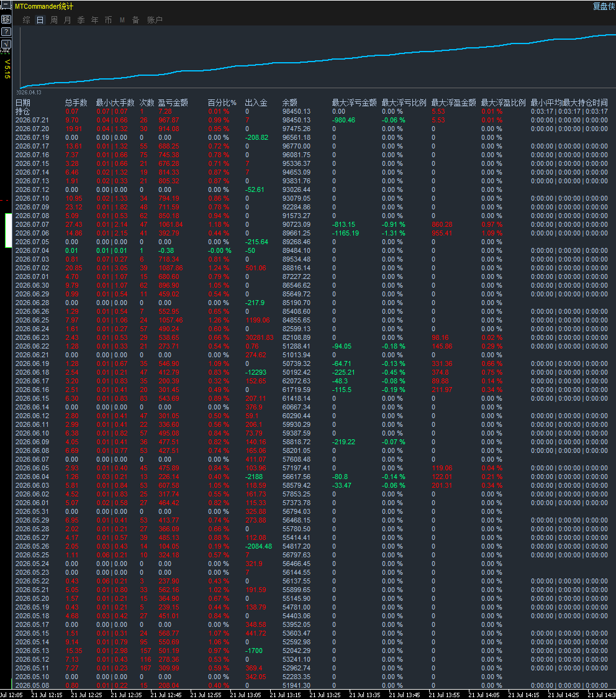Click the 日期 column header

point(23,103)
